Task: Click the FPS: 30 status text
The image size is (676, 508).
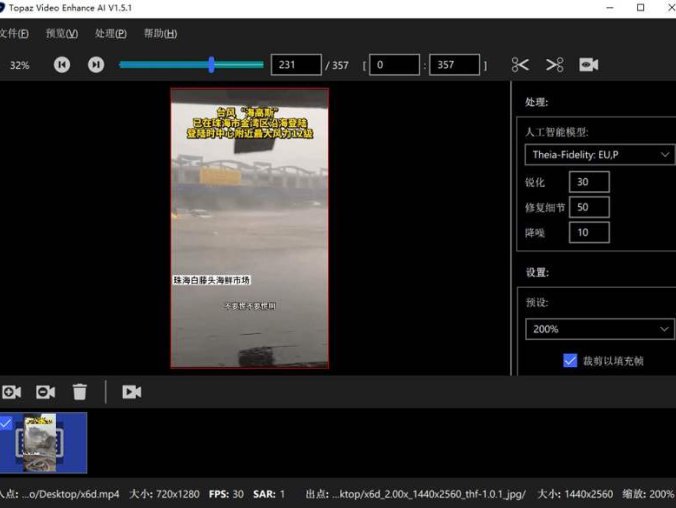Action: [226, 494]
